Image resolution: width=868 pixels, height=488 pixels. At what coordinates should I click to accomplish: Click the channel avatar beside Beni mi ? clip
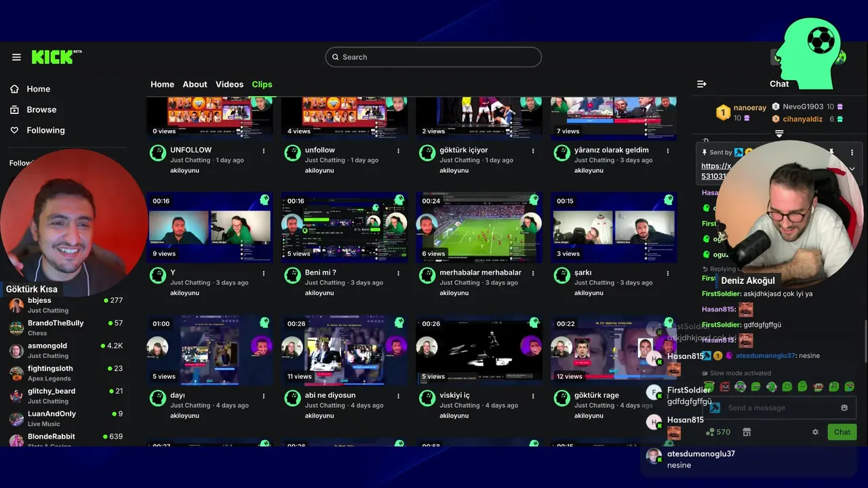(x=292, y=275)
